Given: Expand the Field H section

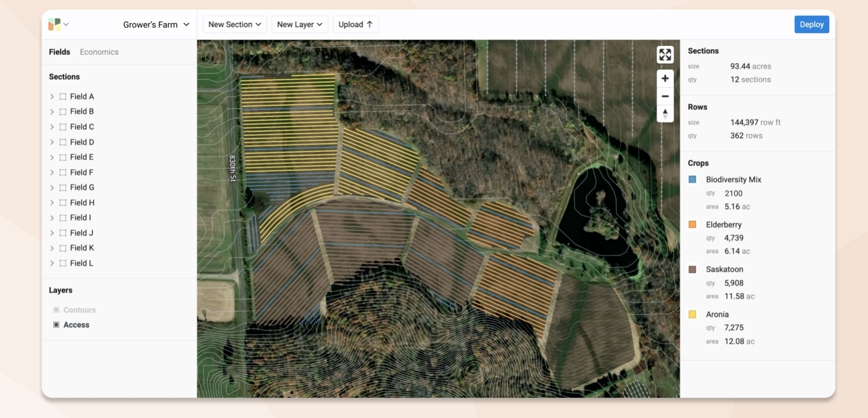Looking at the screenshot, I should pos(52,203).
